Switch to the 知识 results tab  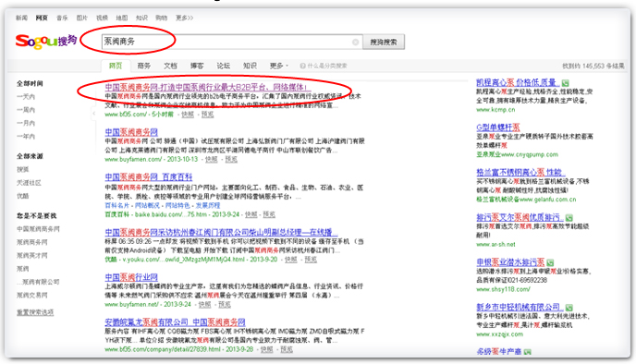pos(250,66)
